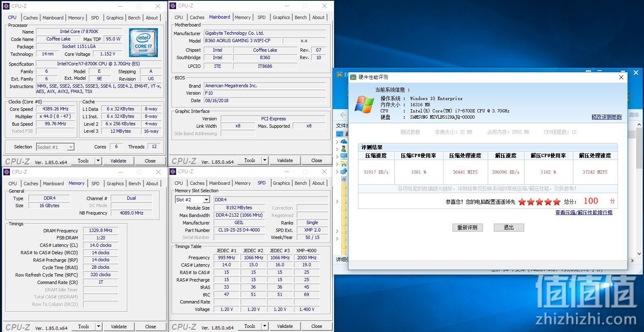This screenshot has height=332, width=644.
Task: Click scrollbar down arrow in background window
Action: tap(639, 253)
